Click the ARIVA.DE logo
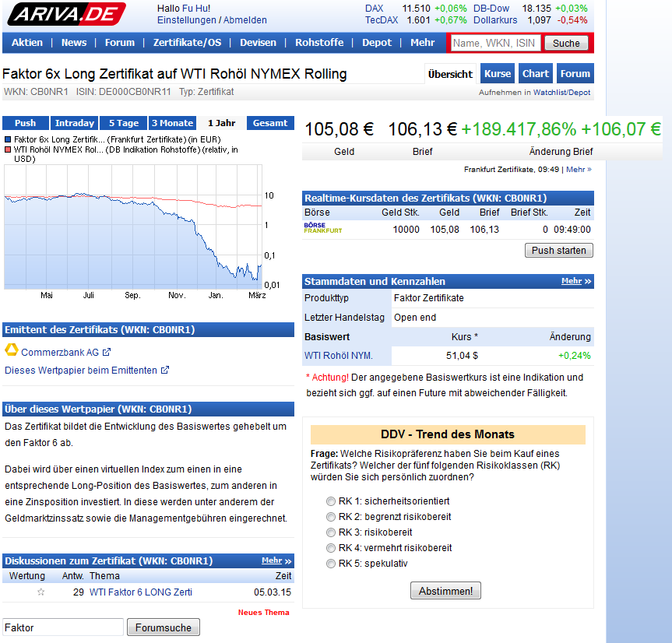672x643 pixels. click(66, 14)
